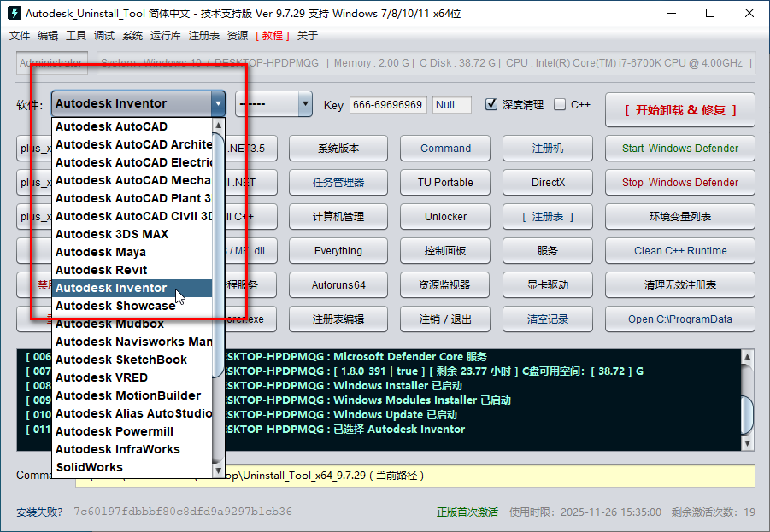Viewport: 770px width, 532px height.
Task: Select Autodesk AutoCAD Electrical option
Action: pos(132,162)
